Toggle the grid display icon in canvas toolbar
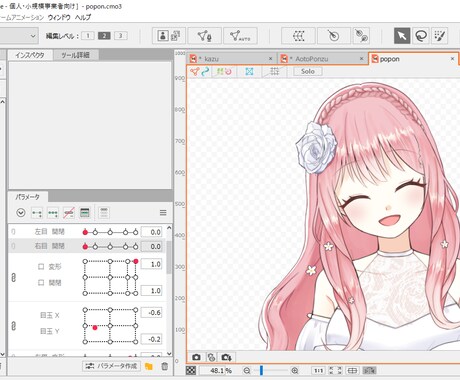This screenshot has width=460, height=380. (x=274, y=71)
